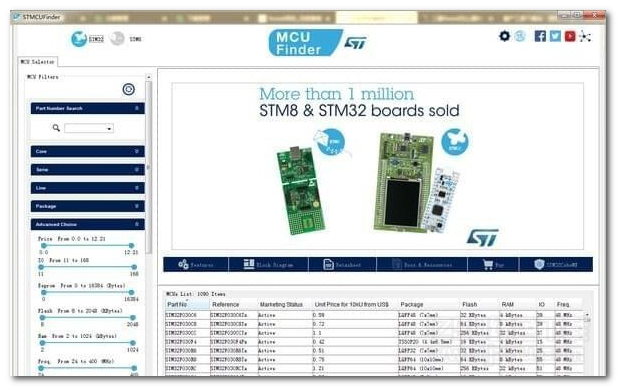Expand the Core filter section
This screenshot has width=617, height=387.
87,151
